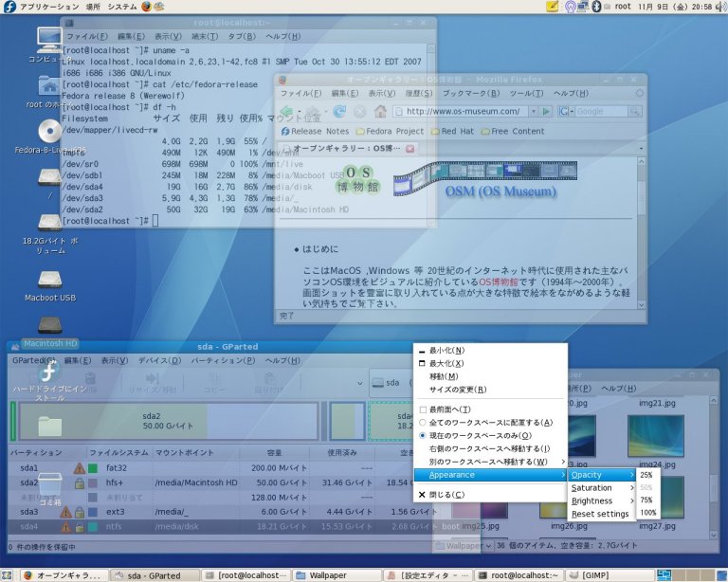Screen dimensions: 728x582
Task: Switch to GIMP taskbar button
Action: 610,575
